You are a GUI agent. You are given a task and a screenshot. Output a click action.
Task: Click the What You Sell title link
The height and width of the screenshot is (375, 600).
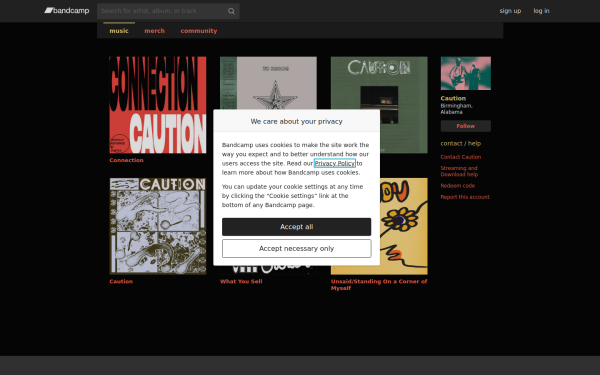click(x=241, y=281)
